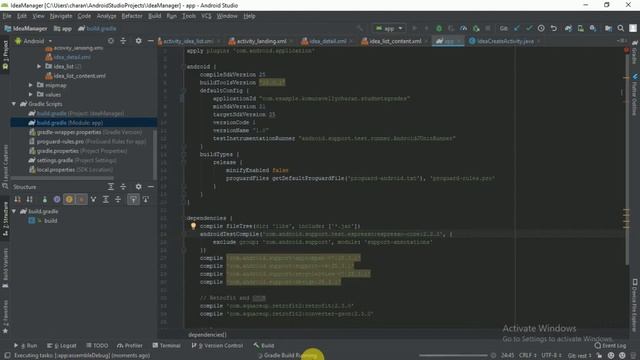
Task: Expand all in Structure panel header
Action: [111, 187]
